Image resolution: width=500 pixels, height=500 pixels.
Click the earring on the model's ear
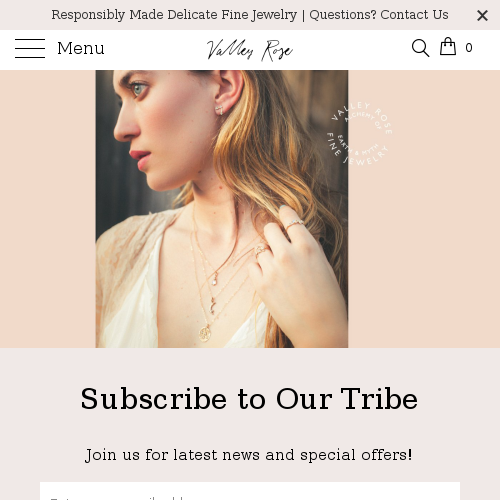click(220, 110)
